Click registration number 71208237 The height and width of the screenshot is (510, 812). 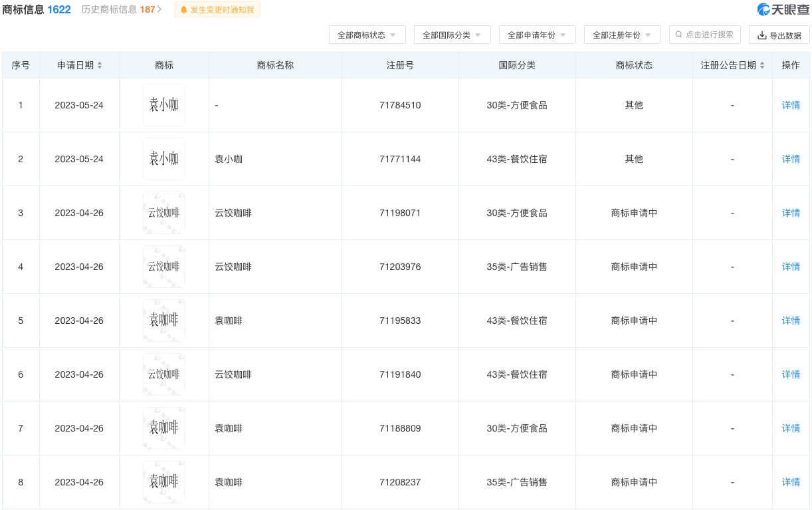(400, 482)
